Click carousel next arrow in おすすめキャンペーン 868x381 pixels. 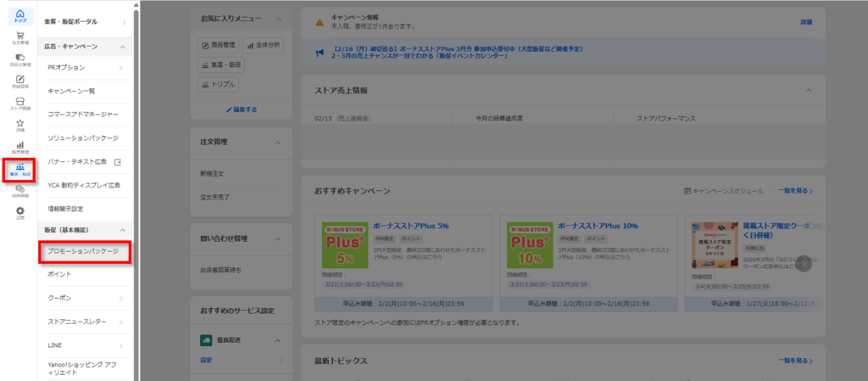point(804,264)
